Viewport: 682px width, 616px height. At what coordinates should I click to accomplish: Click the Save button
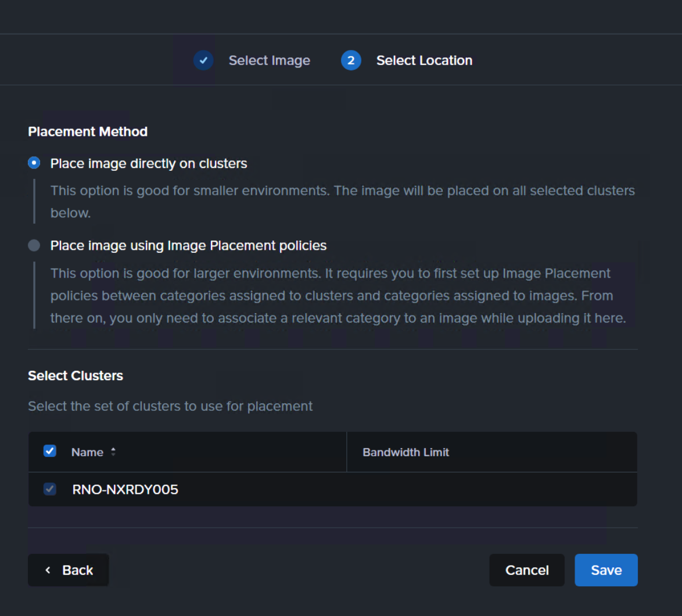(606, 570)
